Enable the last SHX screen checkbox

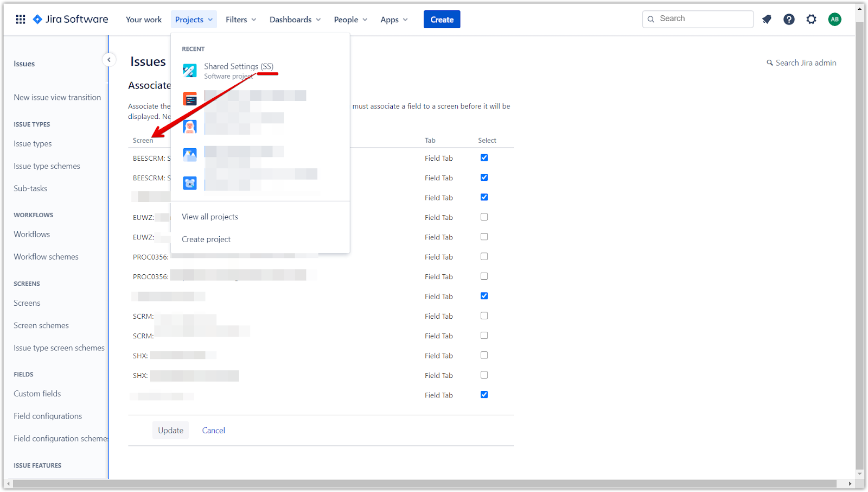pos(484,375)
